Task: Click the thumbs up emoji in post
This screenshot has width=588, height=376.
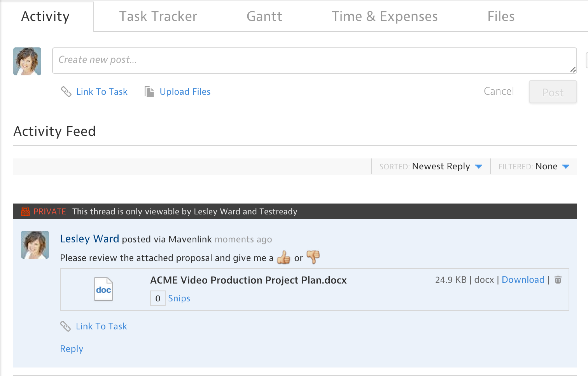Action: click(x=283, y=257)
